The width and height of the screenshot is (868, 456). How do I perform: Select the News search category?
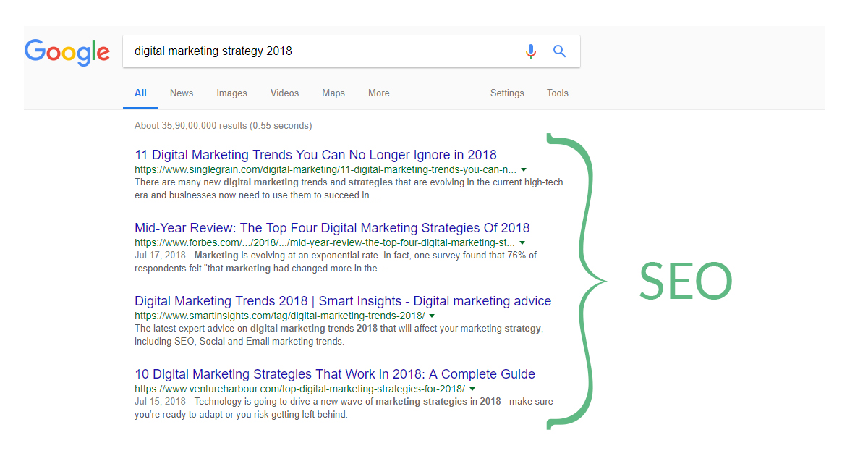(181, 93)
